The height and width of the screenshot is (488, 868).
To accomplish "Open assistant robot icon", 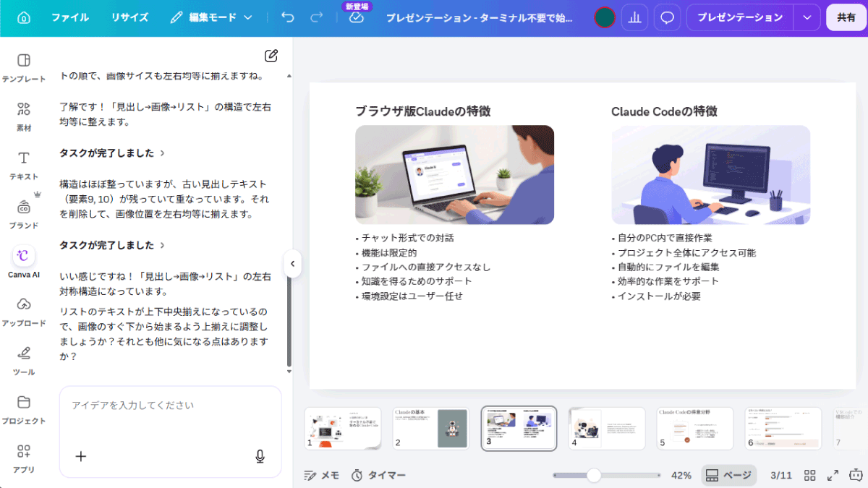I will [x=856, y=475].
